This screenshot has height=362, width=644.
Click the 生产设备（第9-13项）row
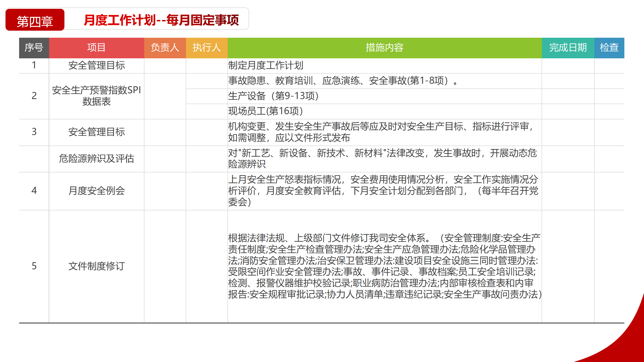(273, 96)
